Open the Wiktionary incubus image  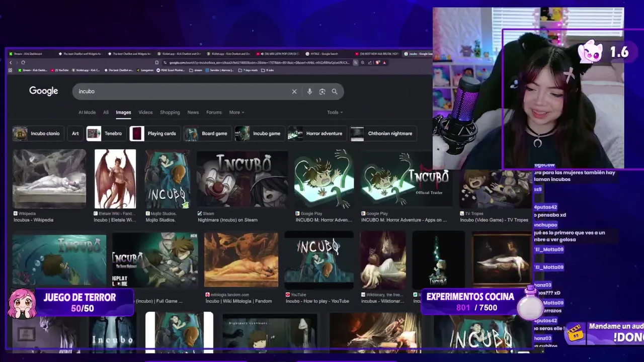[383, 260]
